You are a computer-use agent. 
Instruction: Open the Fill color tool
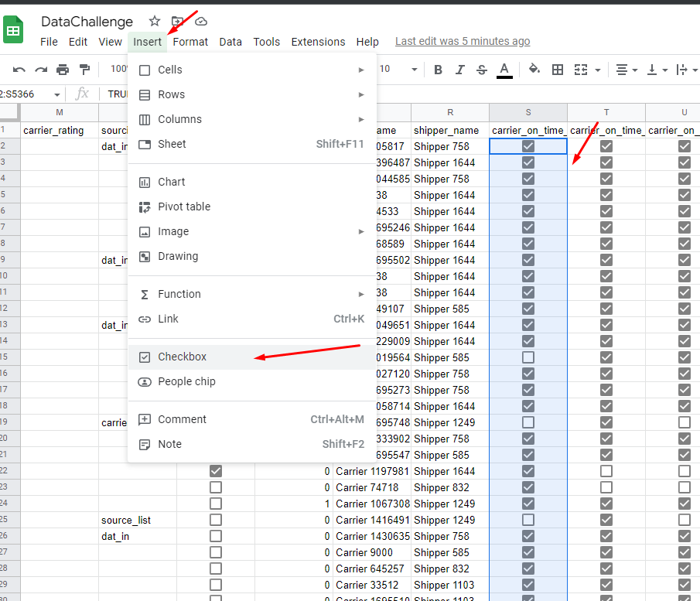[534, 69]
